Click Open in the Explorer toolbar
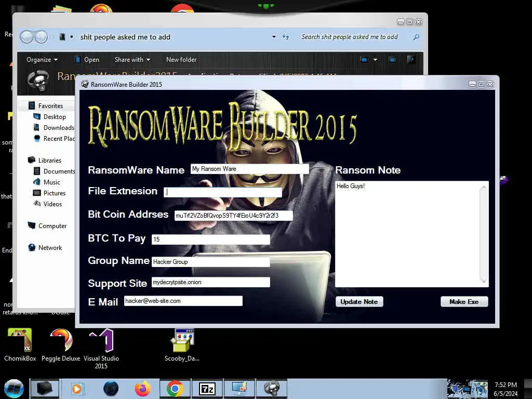 point(87,60)
